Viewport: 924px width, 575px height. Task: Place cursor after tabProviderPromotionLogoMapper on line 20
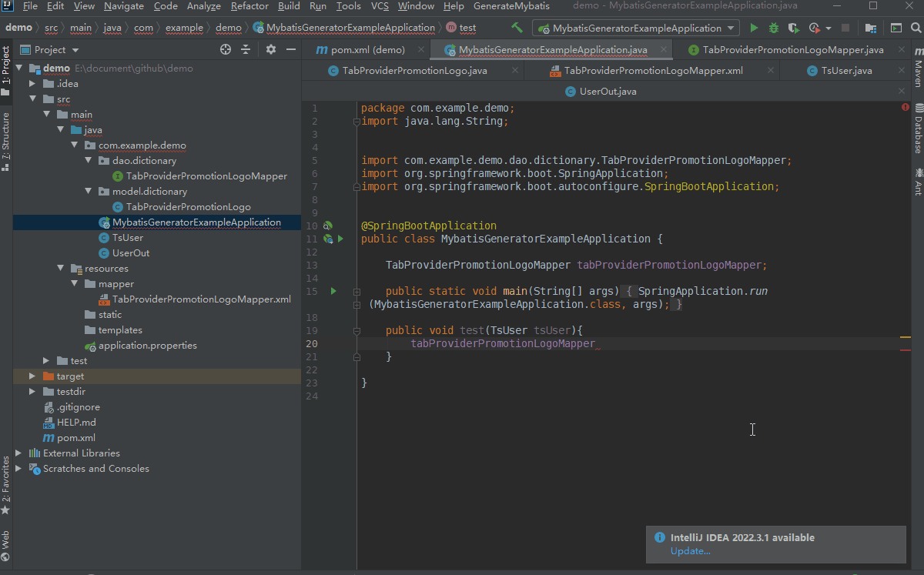point(596,343)
